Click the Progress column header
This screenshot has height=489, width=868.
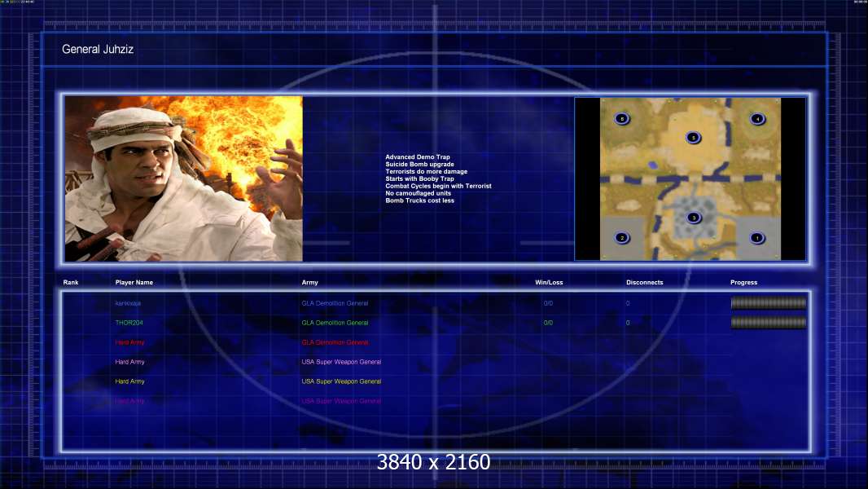pos(743,283)
